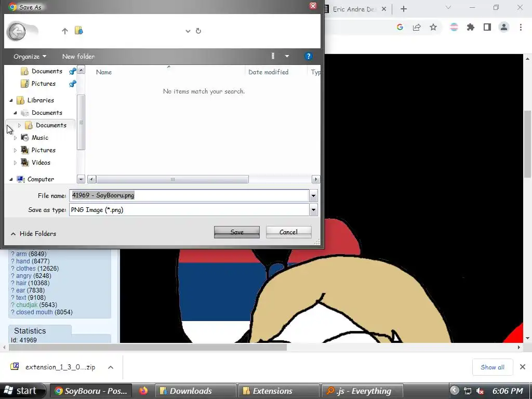The height and width of the screenshot is (399, 532).
Task: Collapse the Libraries tree node
Action: pos(11,100)
